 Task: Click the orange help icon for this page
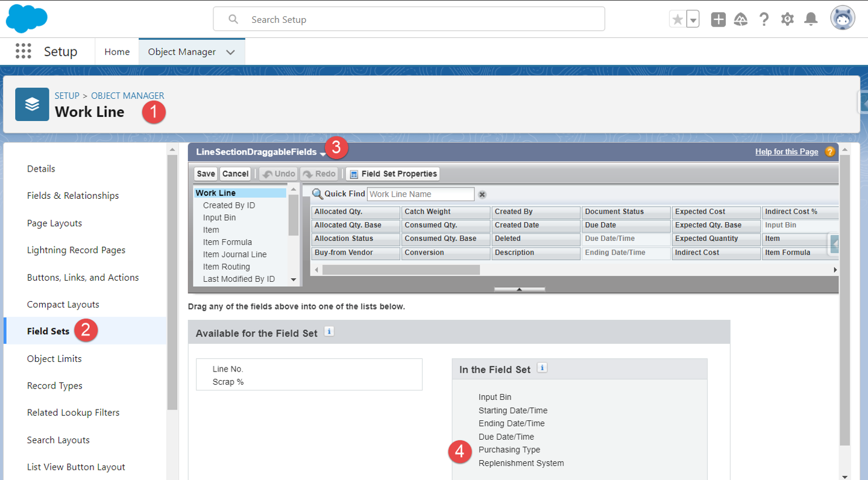830,152
